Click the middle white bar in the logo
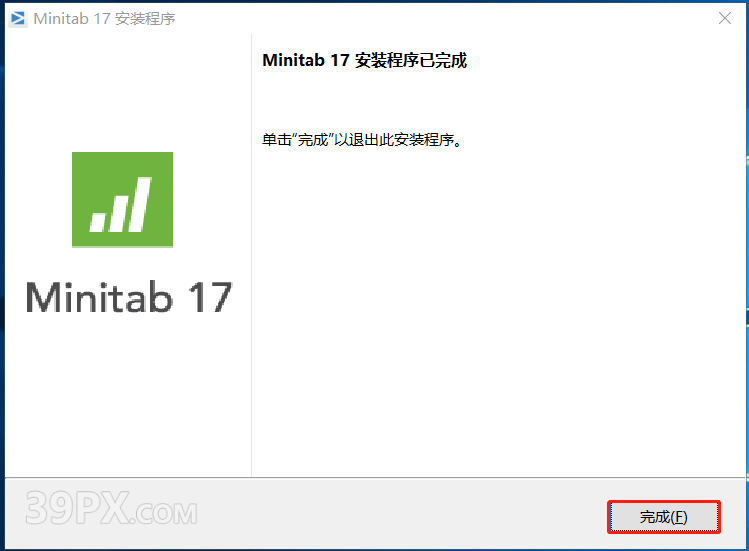The image size is (749, 551). 119,214
